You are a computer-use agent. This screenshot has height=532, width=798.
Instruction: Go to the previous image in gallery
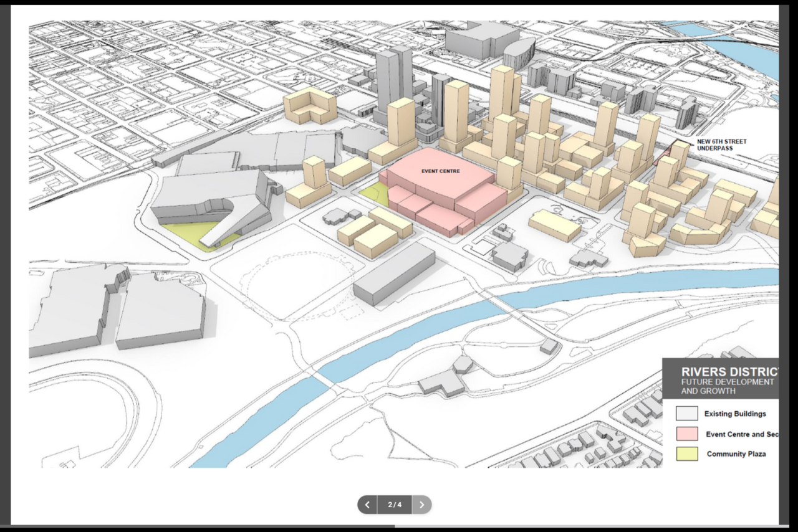coord(367,505)
